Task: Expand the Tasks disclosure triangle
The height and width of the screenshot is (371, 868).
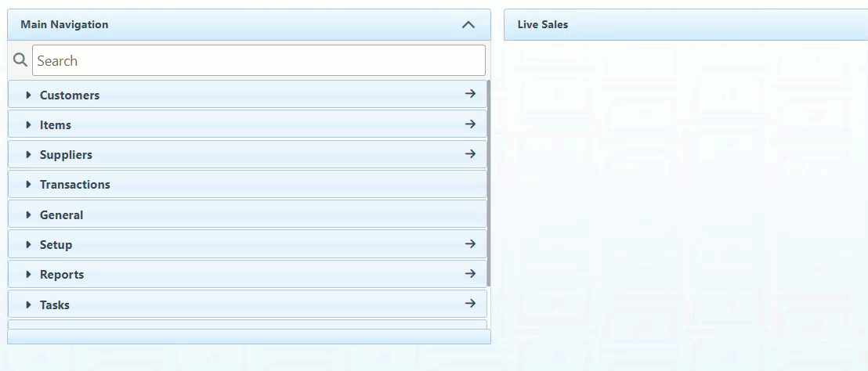Action: [x=29, y=305]
